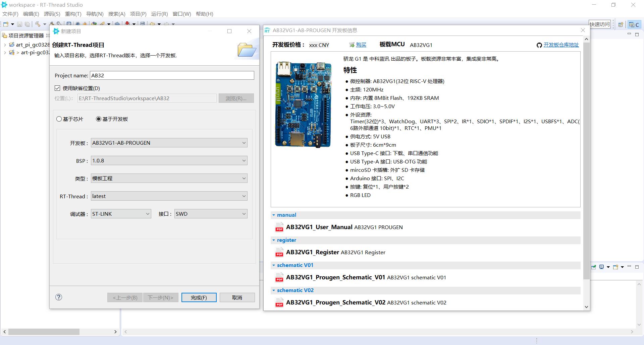Screen dimensions: 644x345
Task: Click the Save All toolbar icon
Action: click(27, 24)
